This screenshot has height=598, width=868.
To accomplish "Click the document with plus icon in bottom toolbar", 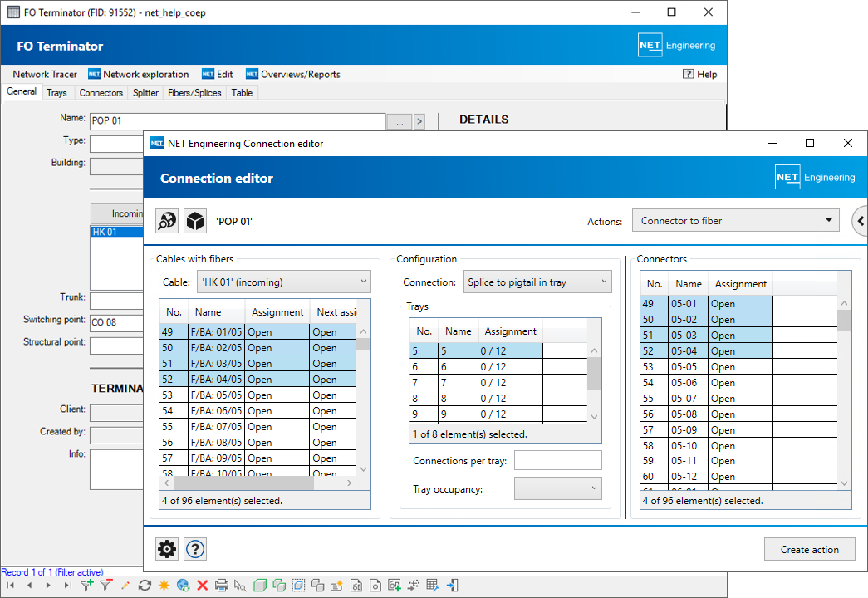I will point(395,586).
